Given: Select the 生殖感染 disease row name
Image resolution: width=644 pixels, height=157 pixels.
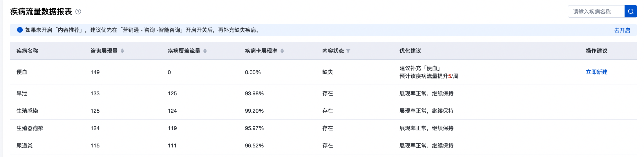Looking at the screenshot, I should (27, 111).
